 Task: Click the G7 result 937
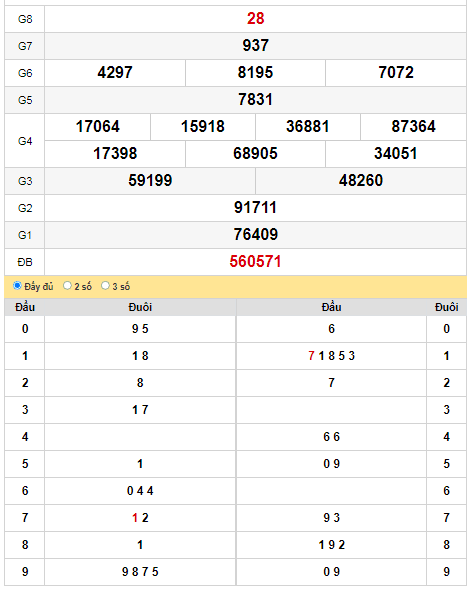click(x=256, y=46)
